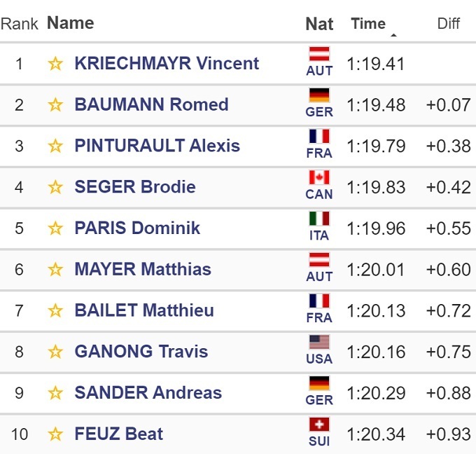Image resolution: width=476 pixels, height=454 pixels.
Task: Click the Canadian flag icon
Action: point(319,178)
